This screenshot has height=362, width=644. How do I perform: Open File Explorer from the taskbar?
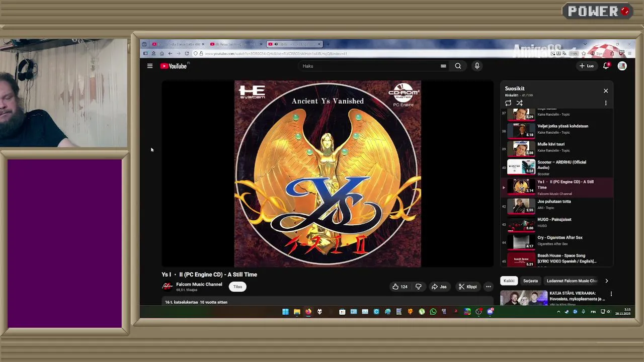tap(297, 312)
